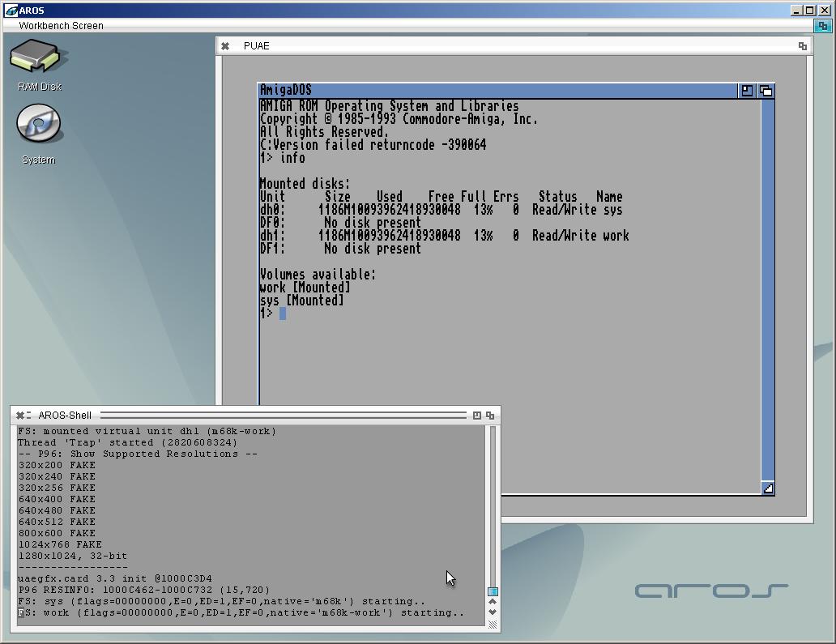
Task: Click AROS-Shell iconify gadget beside close
Action: coord(29,416)
